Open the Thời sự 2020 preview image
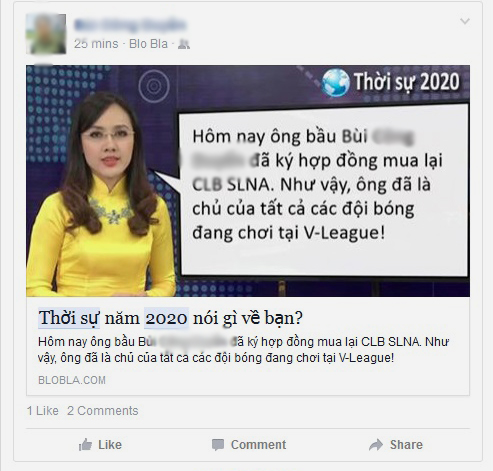The image size is (493, 471). (x=248, y=181)
